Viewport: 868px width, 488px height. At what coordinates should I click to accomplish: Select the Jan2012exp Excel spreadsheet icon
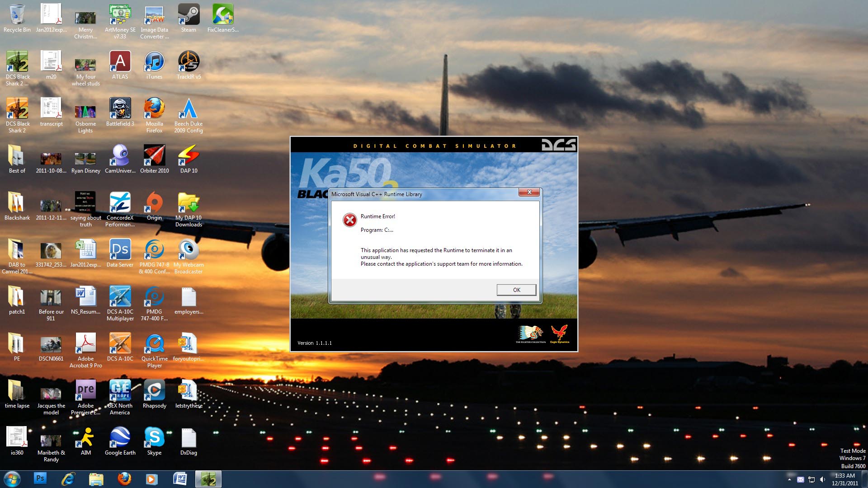(85, 253)
